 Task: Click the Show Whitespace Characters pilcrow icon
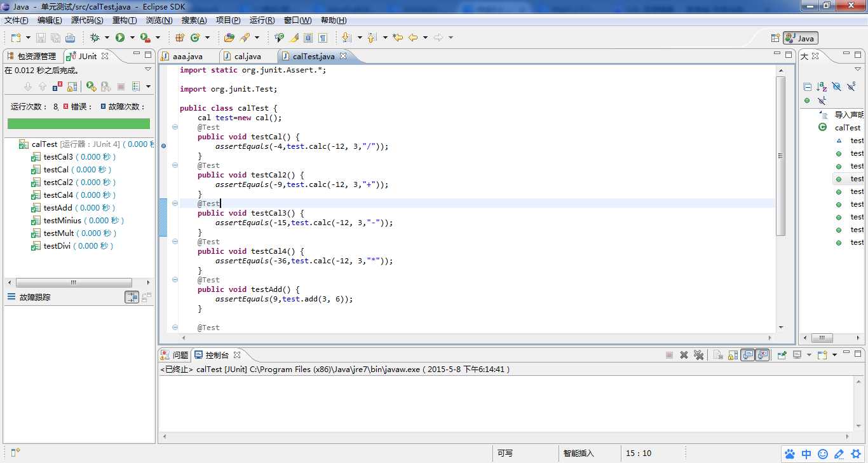point(323,38)
